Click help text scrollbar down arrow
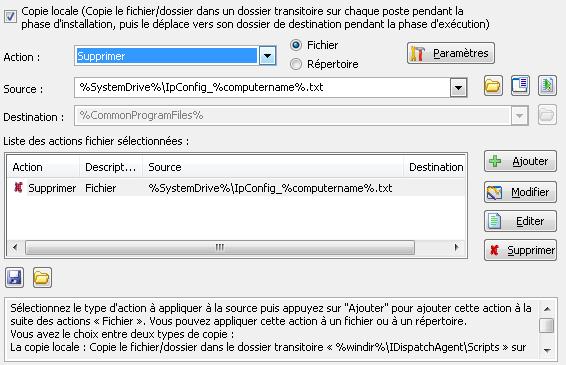The image size is (566, 365). (x=547, y=350)
